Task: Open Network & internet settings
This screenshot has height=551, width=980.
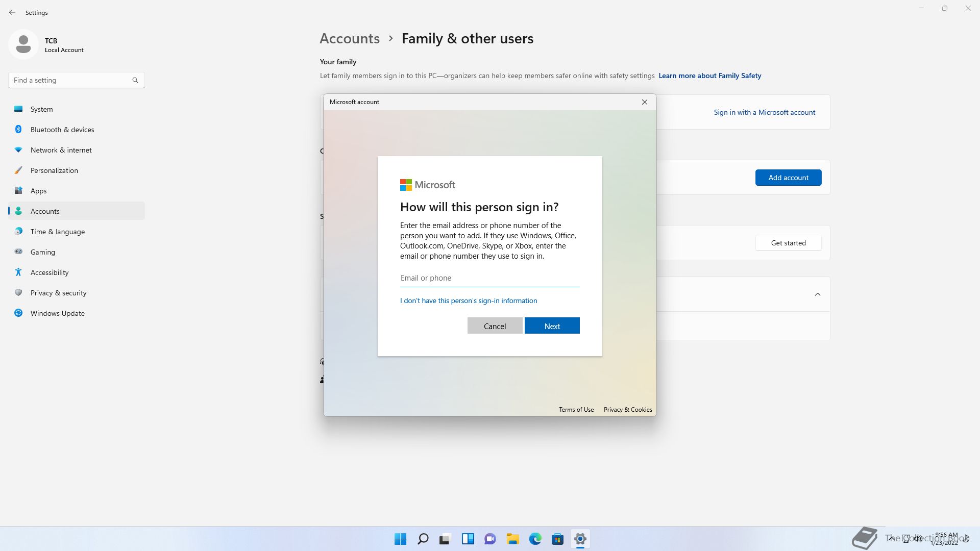Action: (x=77, y=150)
